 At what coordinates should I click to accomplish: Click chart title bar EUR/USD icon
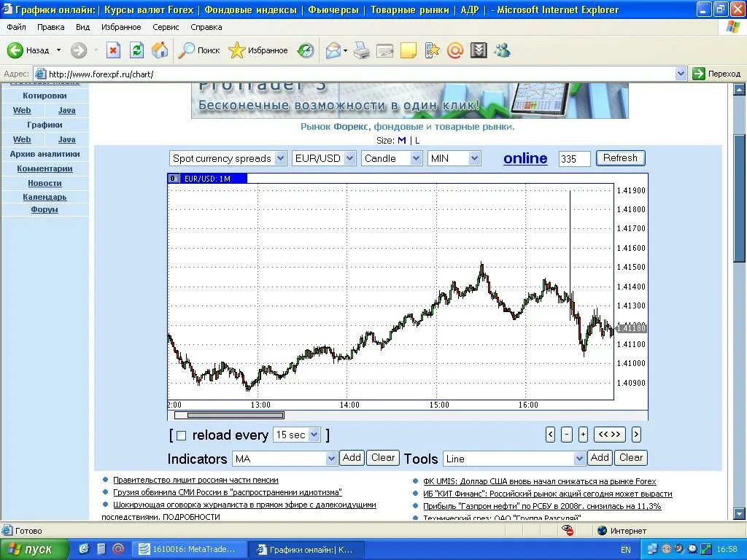(x=174, y=179)
